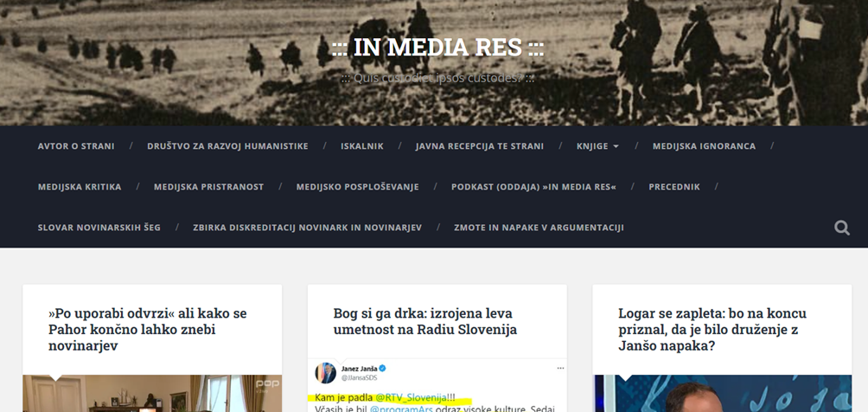The width and height of the screenshot is (868, 412).
Task: Open MEDIJSKA PRISTRANOST menu item
Action: tap(208, 187)
